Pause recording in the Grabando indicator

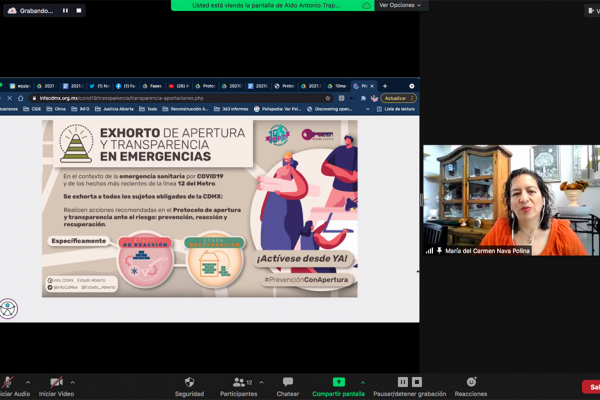pyautogui.click(x=65, y=11)
